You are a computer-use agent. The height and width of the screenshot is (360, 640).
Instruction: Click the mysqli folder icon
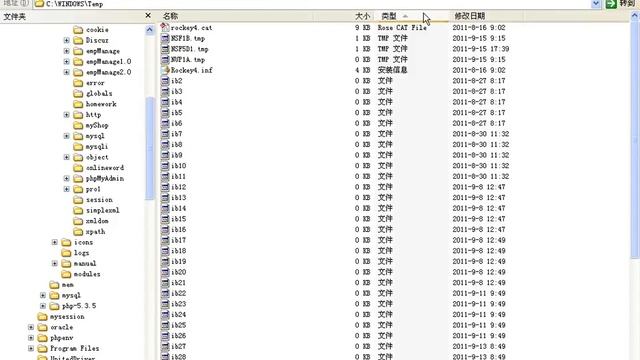pos(78,146)
